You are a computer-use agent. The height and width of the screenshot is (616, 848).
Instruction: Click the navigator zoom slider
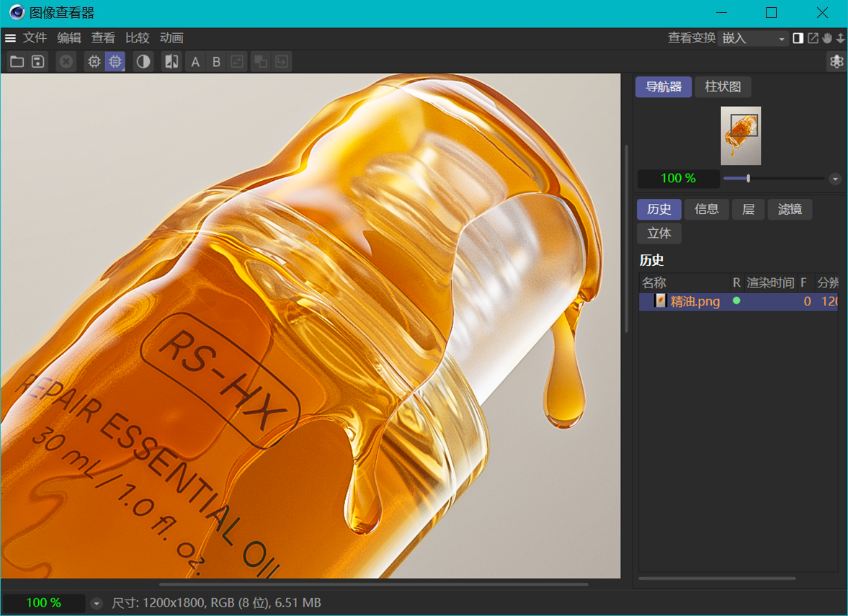(x=774, y=178)
